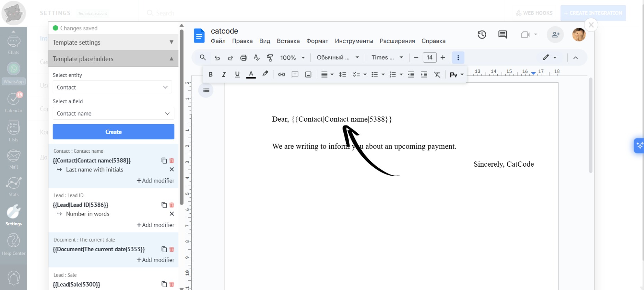Open the Вставка menu
This screenshot has height=290, width=644.
(288, 41)
